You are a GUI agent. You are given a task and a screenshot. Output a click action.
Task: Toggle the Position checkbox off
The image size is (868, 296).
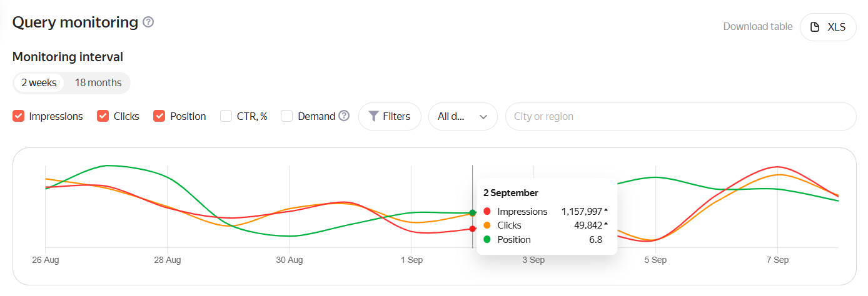[159, 116]
